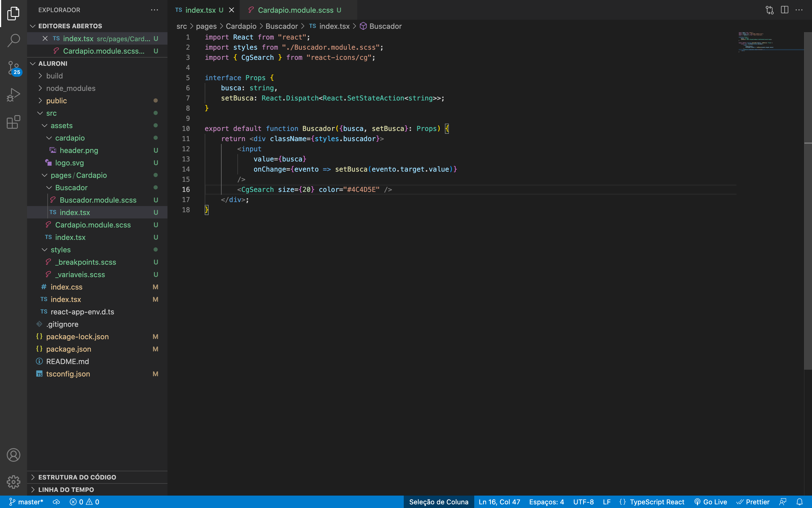This screenshot has height=508, width=812.
Task: Click the publish to cloud sync icon
Action: click(x=56, y=502)
